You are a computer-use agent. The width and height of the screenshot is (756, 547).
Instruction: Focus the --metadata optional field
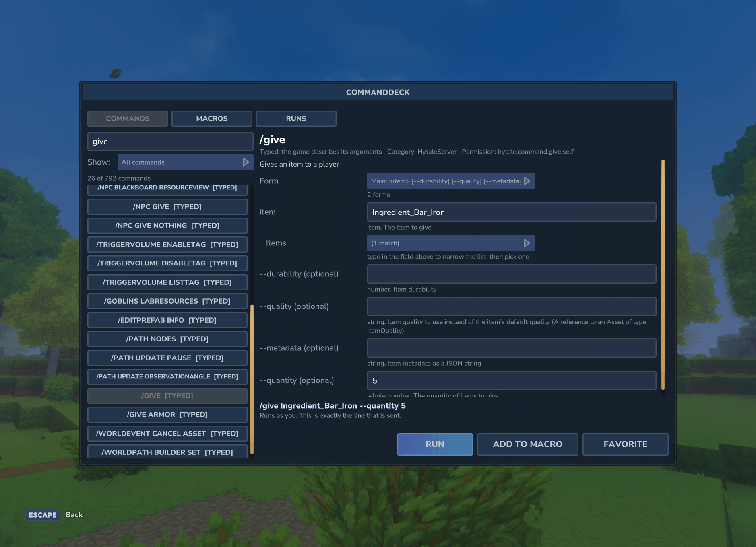(x=512, y=348)
